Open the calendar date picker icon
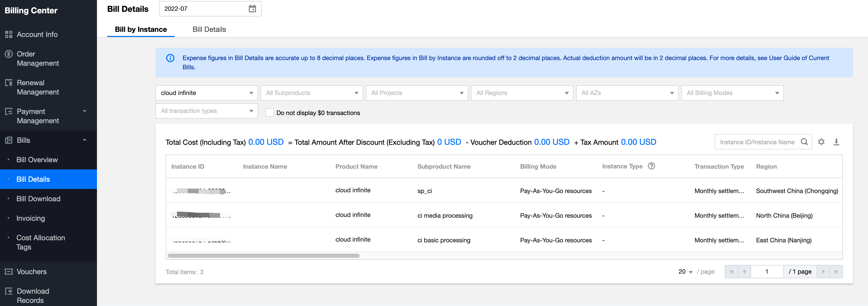 (252, 9)
